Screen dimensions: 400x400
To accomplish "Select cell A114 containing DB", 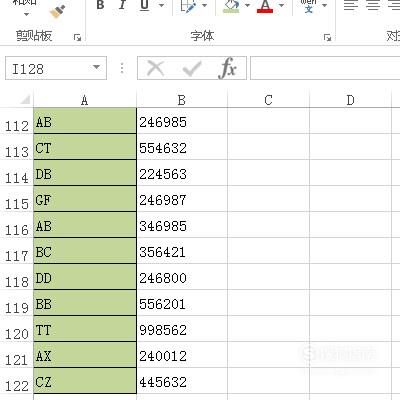I will pyautogui.click(x=85, y=173).
